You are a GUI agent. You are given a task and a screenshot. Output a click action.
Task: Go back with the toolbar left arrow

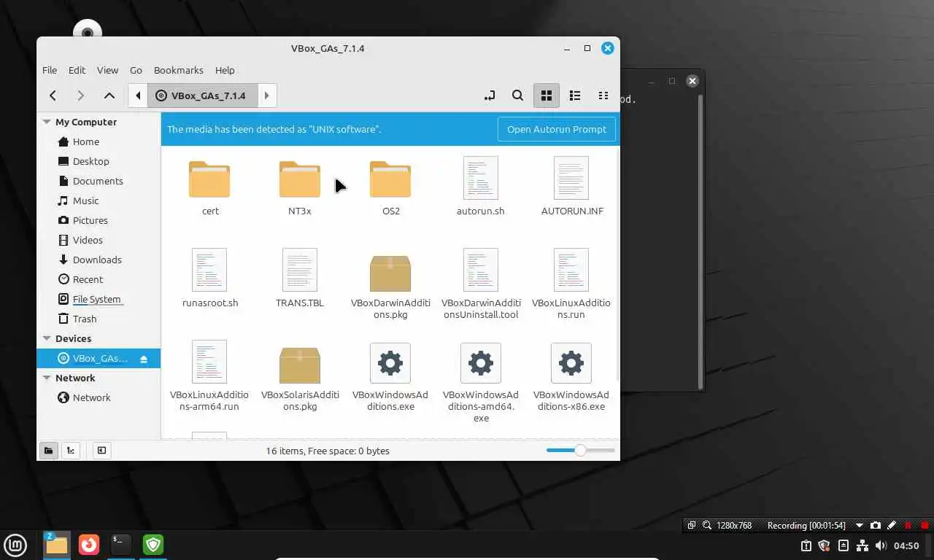pyautogui.click(x=53, y=96)
